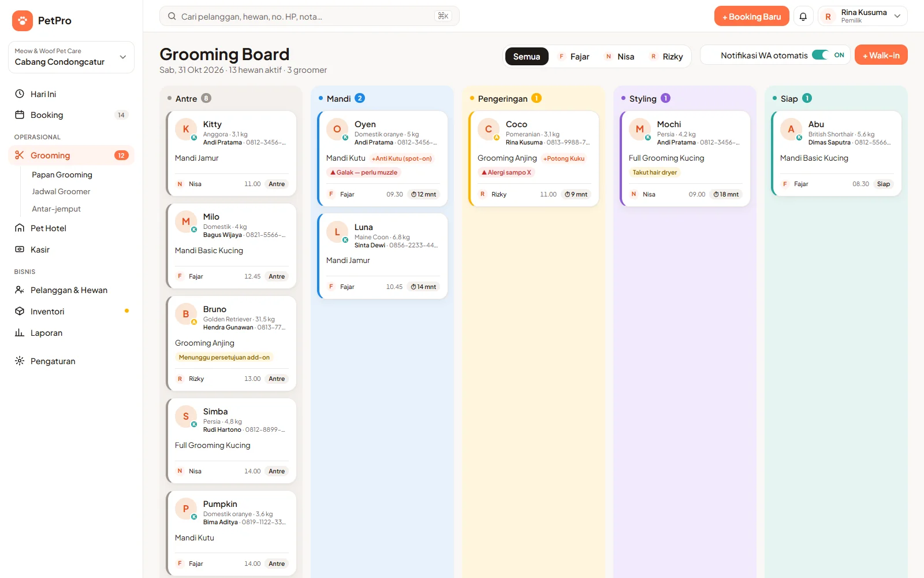Select the Semua groomer filter

point(527,56)
